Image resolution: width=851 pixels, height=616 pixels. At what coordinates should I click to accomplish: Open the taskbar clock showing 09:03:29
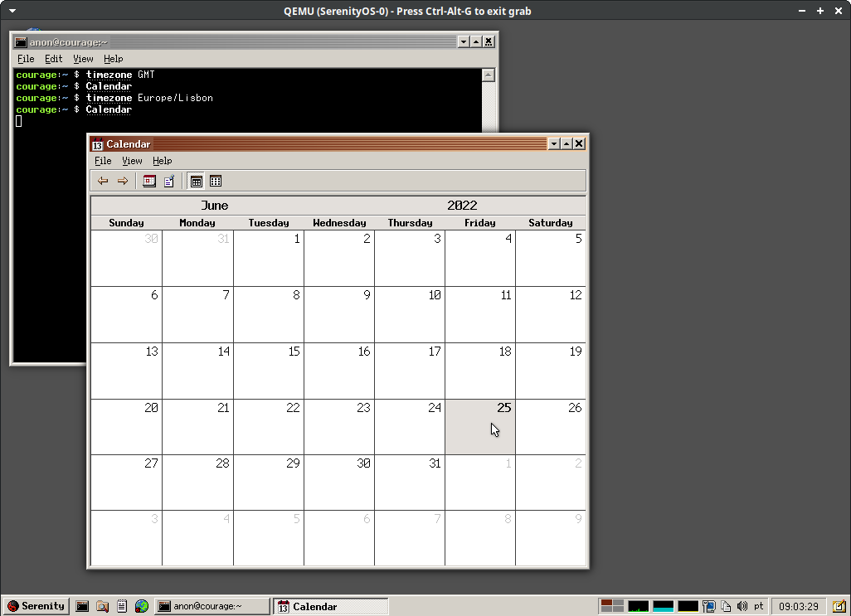coord(799,606)
